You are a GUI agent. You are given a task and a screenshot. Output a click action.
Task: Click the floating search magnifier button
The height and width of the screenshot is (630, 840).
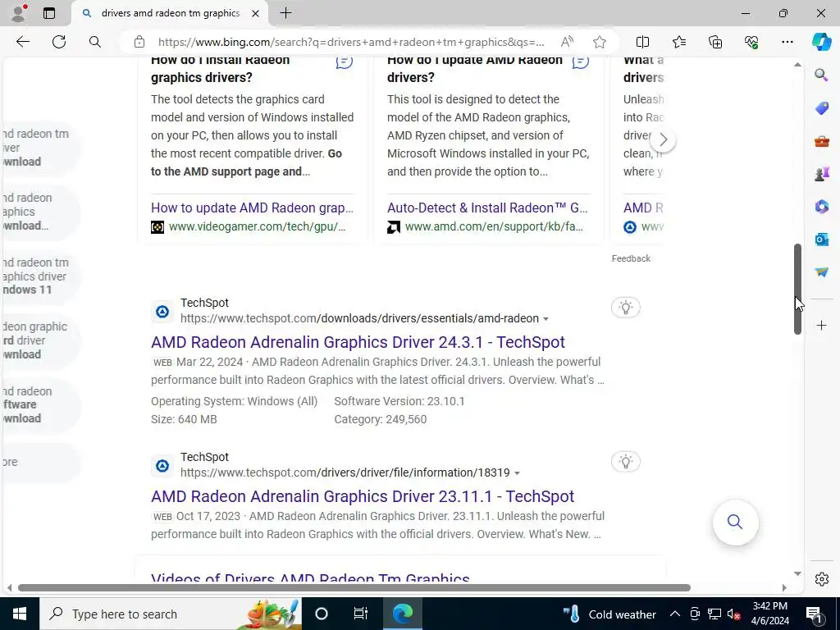point(735,522)
